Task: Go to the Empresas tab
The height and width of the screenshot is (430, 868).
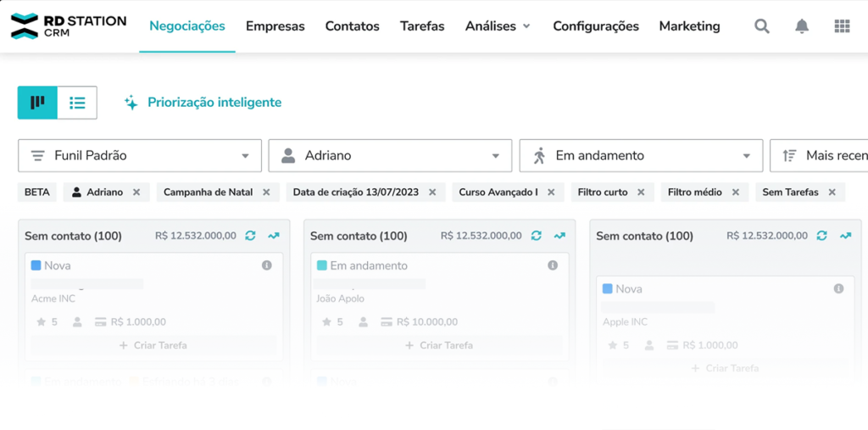Action: pyautogui.click(x=275, y=26)
